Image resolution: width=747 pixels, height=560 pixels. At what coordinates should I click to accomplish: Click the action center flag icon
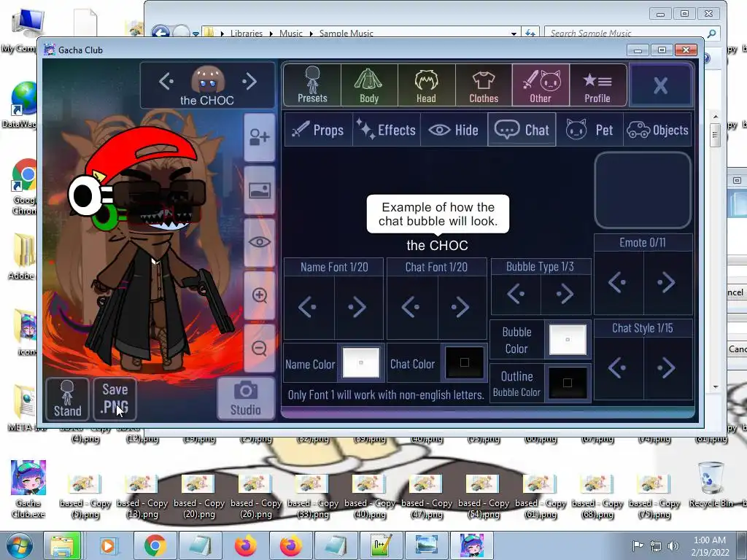tap(638, 545)
